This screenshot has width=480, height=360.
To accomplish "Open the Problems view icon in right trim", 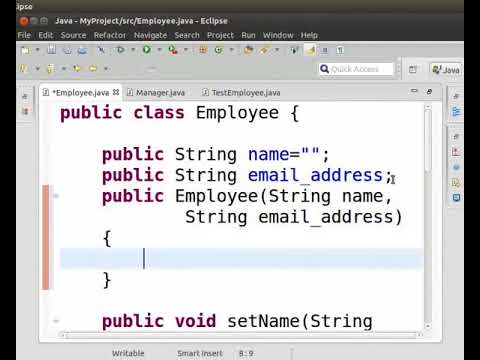I will 456,152.
